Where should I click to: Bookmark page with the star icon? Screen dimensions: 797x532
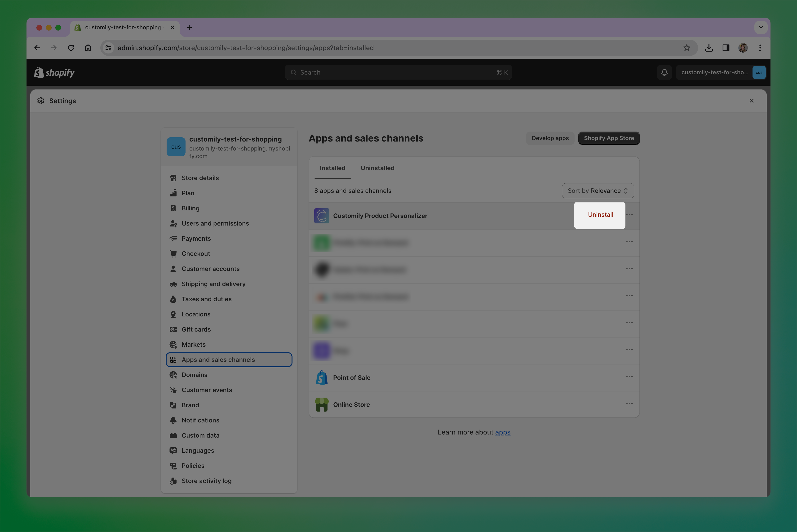click(x=686, y=48)
